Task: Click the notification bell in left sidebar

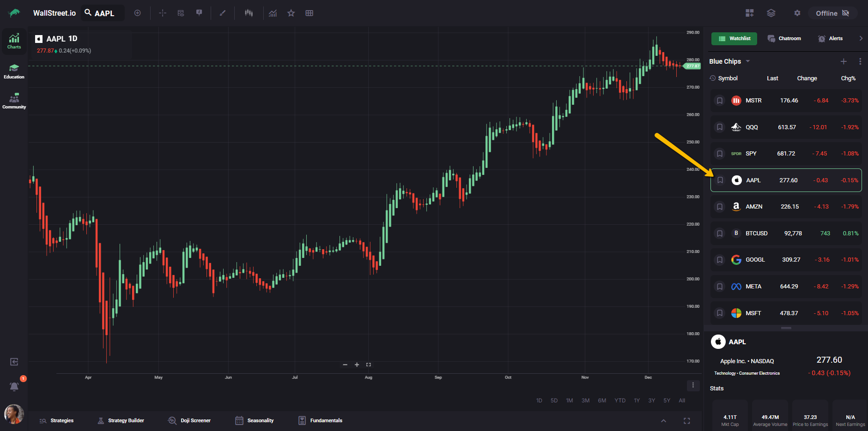Action: click(x=14, y=386)
